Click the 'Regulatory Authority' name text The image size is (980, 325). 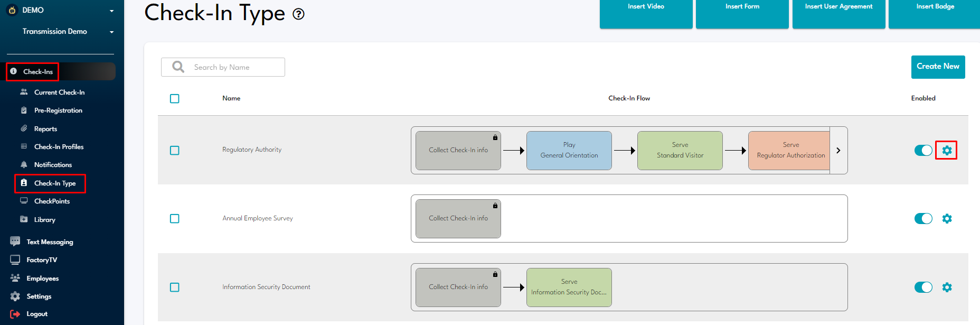pyautogui.click(x=252, y=150)
